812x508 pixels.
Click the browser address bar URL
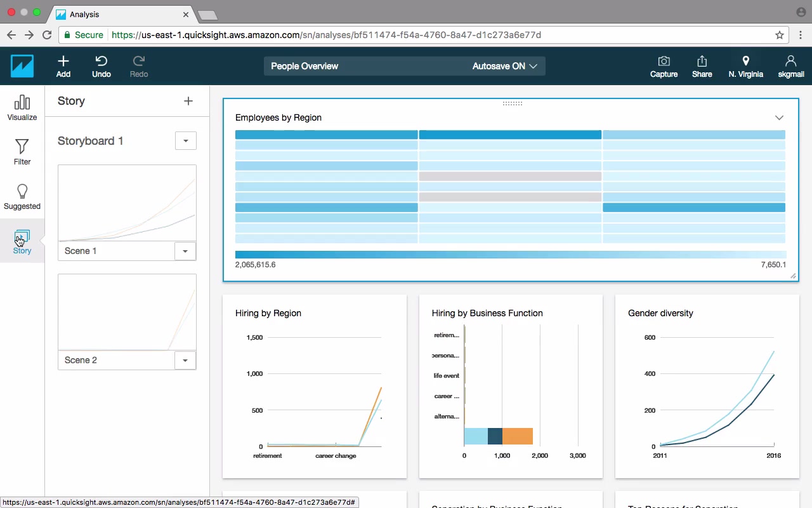click(x=326, y=35)
